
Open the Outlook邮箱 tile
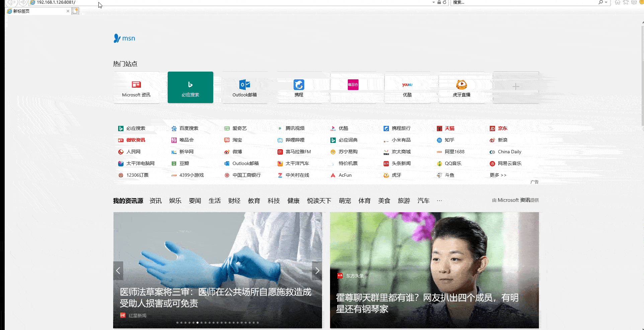[x=245, y=87]
